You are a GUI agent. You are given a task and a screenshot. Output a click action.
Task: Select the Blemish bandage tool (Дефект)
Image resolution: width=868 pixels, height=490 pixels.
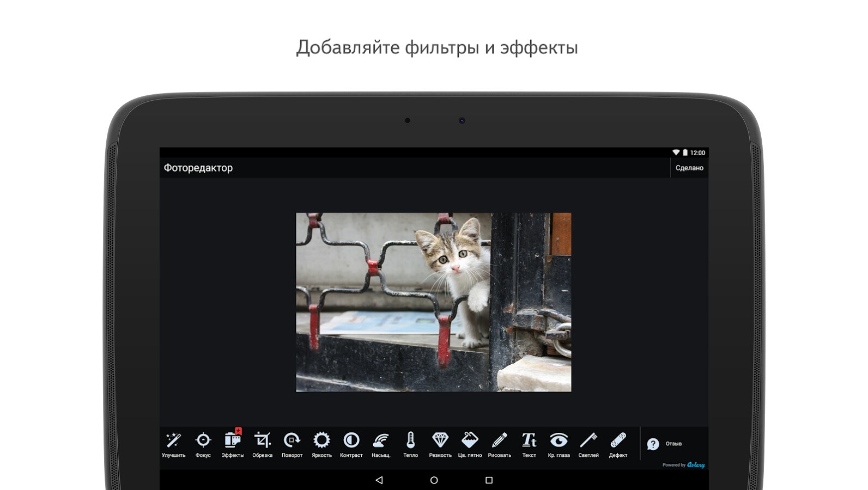(618, 444)
